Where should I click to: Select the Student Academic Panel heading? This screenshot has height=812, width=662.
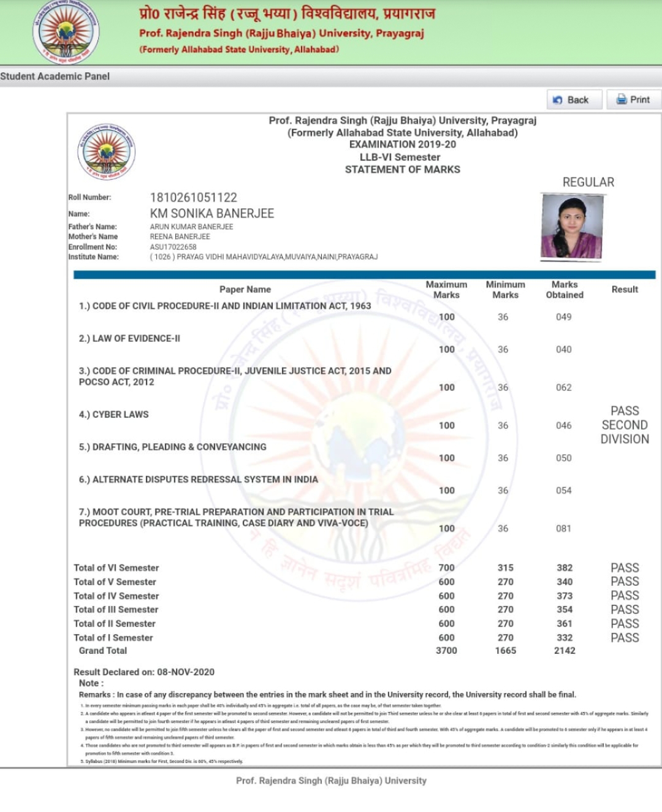pos(55,77)
